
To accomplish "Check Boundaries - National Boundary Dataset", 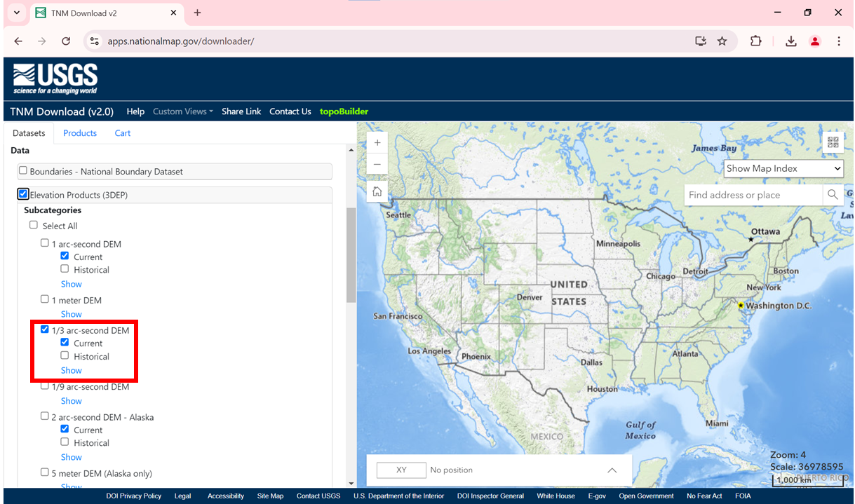I will pyautogui.click(x=23, y=171).
